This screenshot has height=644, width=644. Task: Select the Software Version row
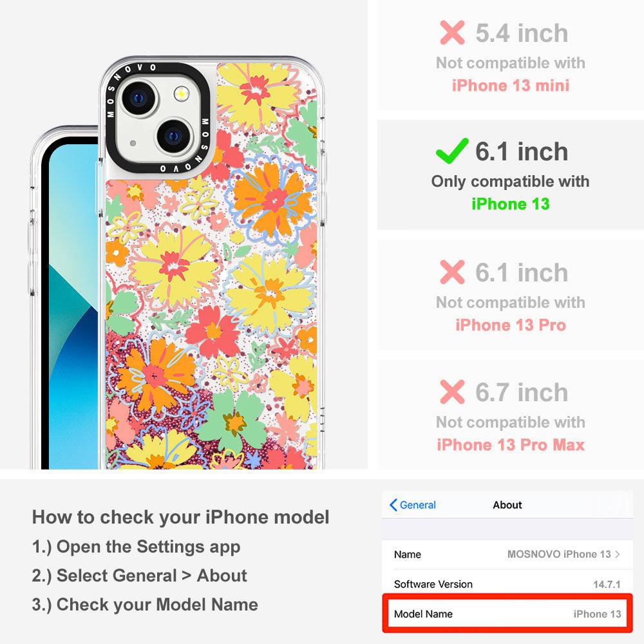pyautogui.click(x=507, y=583)
